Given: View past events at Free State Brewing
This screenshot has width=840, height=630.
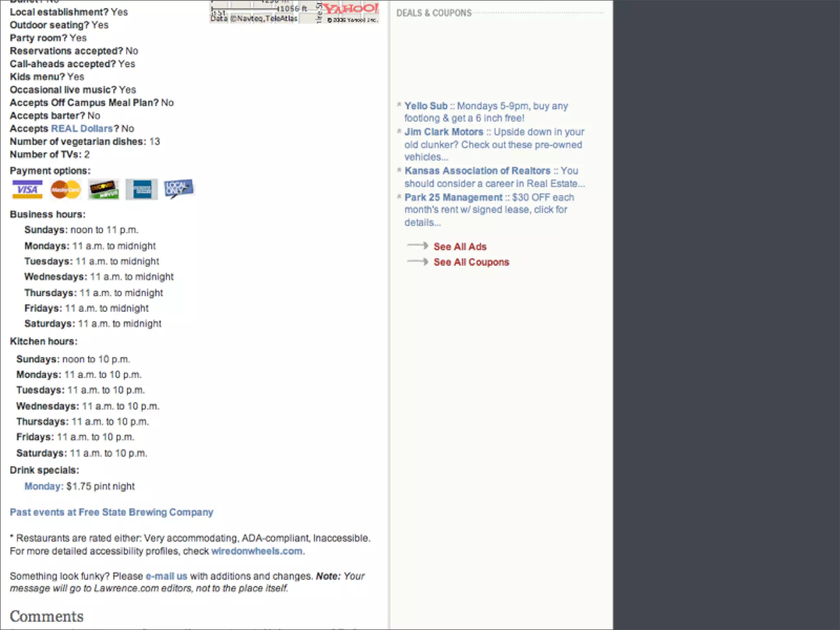Looking at the screenshot, I should (112, 513).
